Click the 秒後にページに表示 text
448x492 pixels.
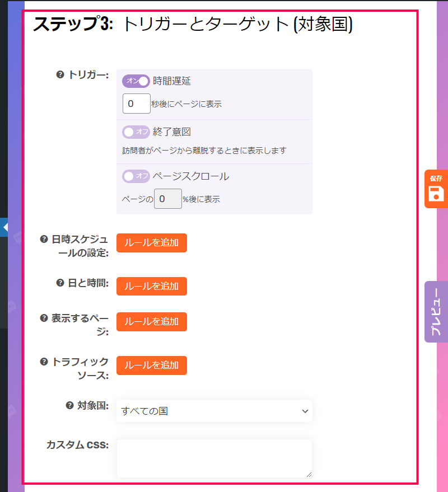click(186, 104)
